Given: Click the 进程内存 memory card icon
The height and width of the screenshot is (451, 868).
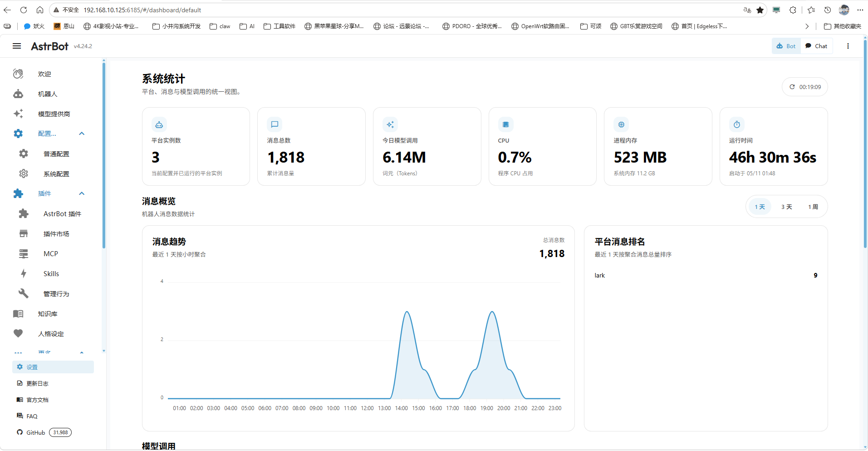Looking at the screenshot, I should (x=621, y=124).
